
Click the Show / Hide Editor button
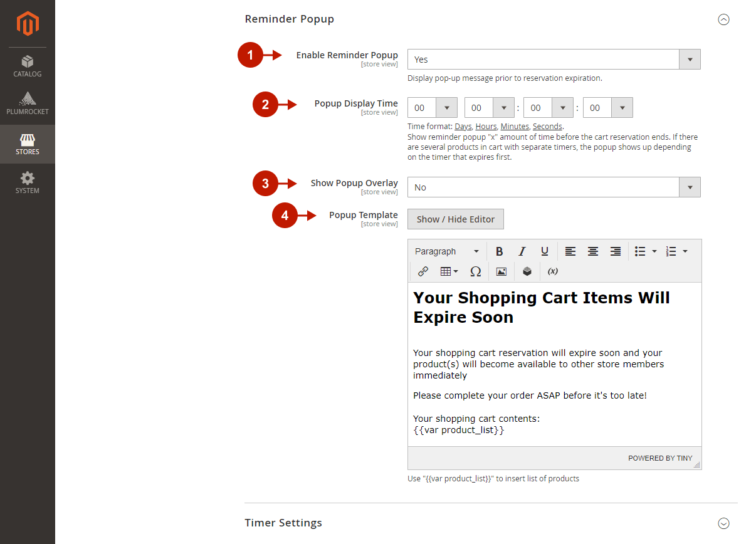pos(456,219)
